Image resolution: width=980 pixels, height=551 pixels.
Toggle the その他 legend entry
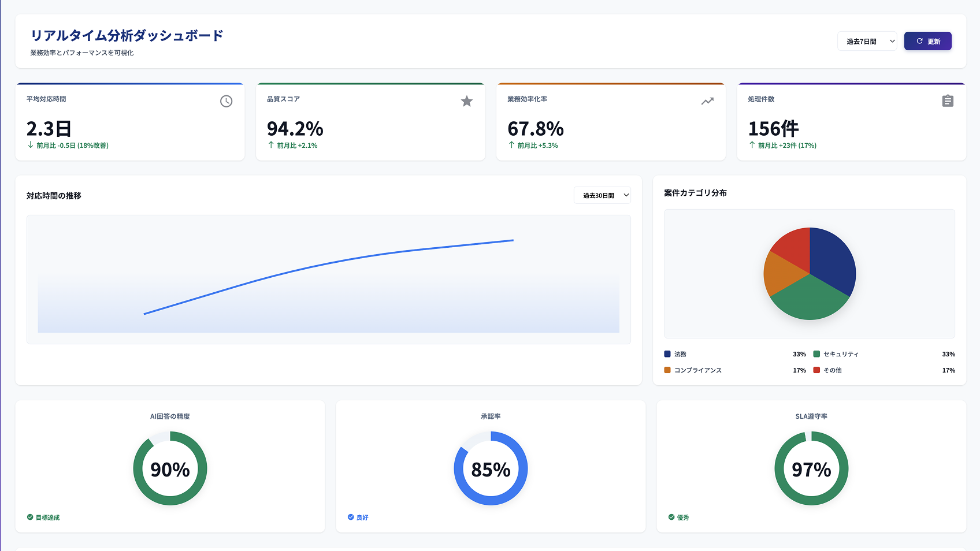833,370
